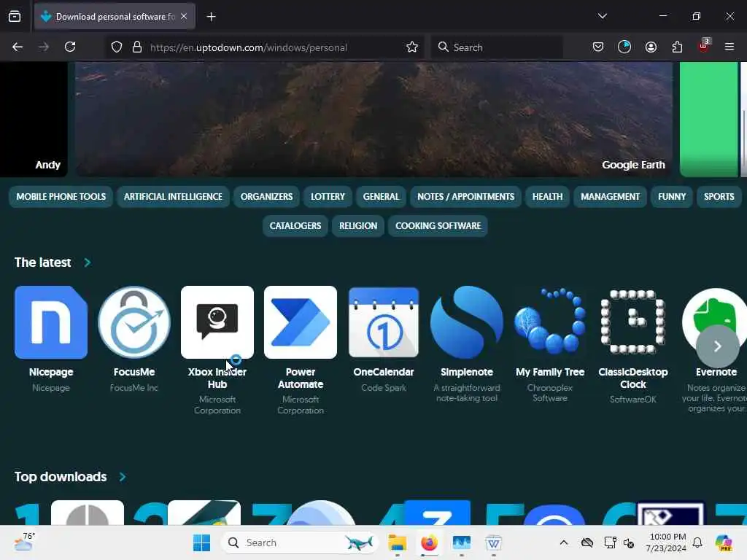
Task: Open the Google Earth banner
Action: pyautogui.click(x=373, y=119)
